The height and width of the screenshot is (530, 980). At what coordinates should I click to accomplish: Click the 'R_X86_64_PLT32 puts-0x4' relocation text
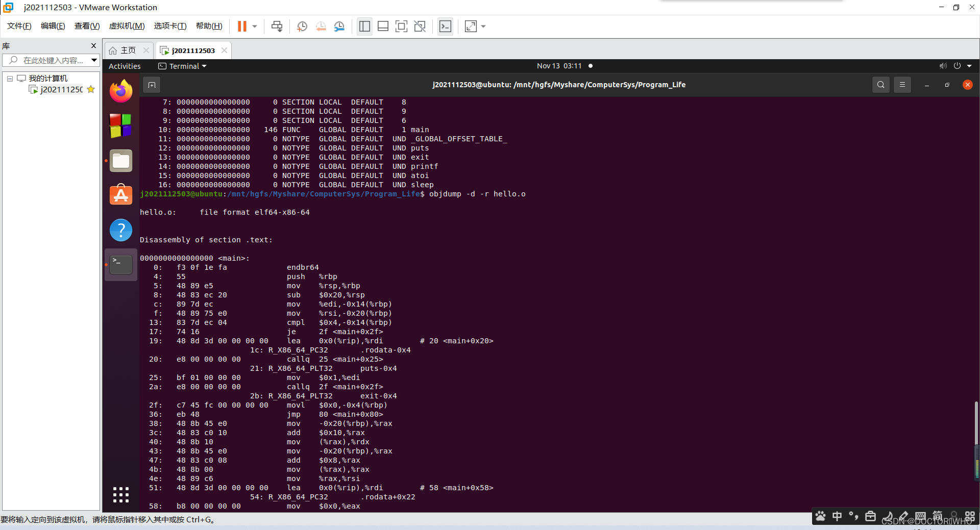(332, 368)
